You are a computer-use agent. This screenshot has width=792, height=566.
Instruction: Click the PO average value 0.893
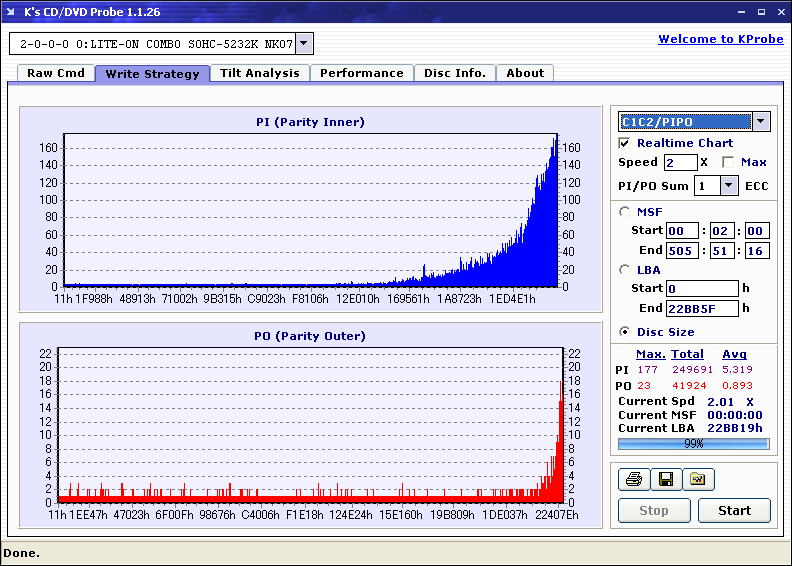pos(737,385)
